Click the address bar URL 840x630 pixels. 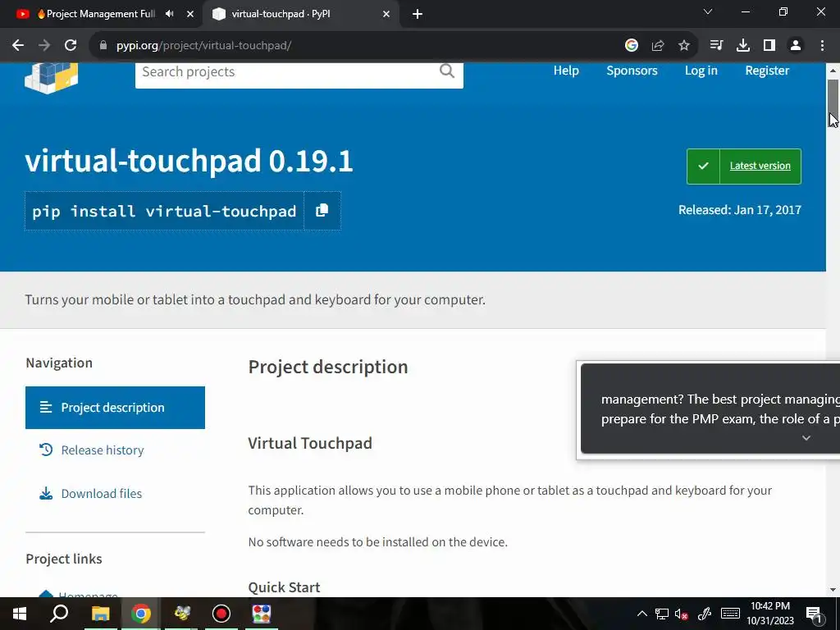coord(203,46)
